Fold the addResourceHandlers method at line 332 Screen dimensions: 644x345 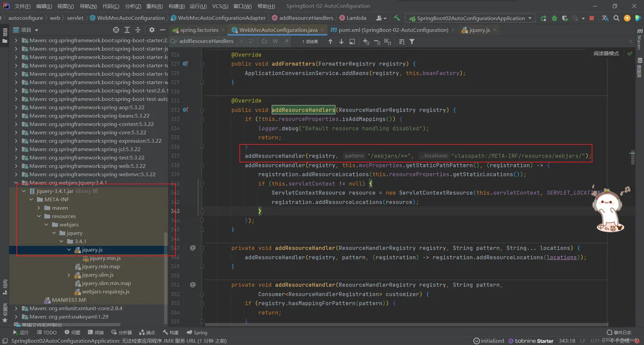pos(201,111)
